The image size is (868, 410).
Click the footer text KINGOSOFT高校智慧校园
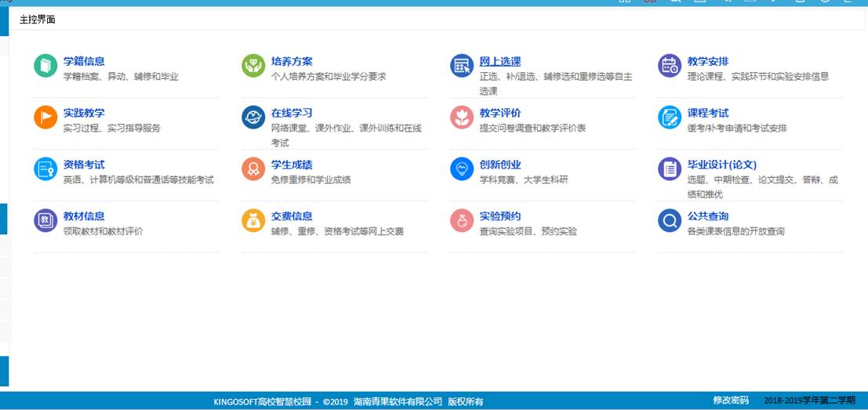[263, 401]
